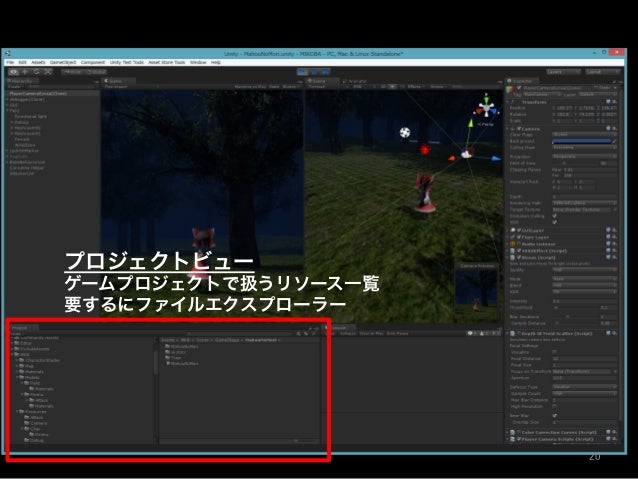Toggle the GameObject active checkbox in Inspector

click(x=519, y=88)
